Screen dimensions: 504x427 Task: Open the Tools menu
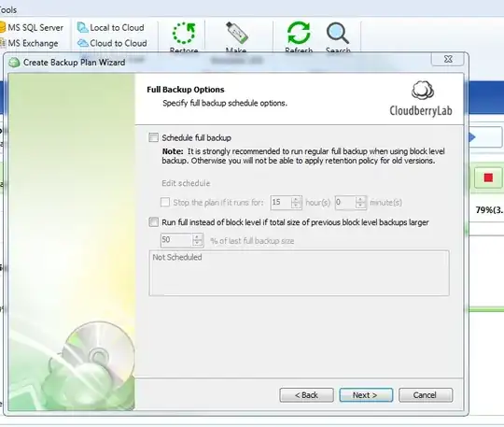[8, 9]
